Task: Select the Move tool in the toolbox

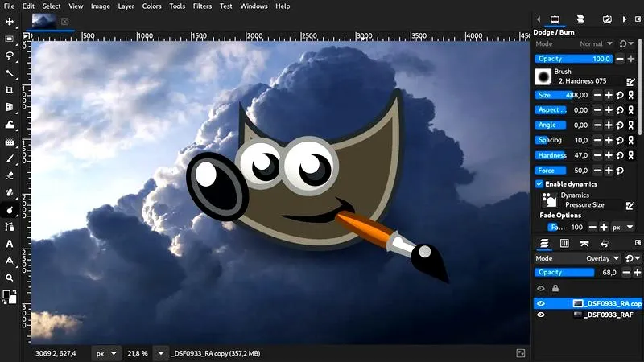Action: [10, 22]
